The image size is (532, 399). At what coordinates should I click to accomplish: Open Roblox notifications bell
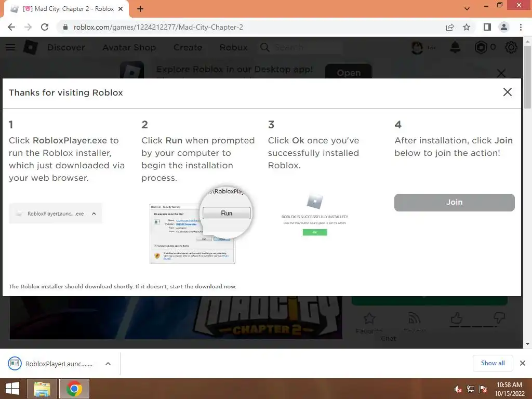pyautogui.click(x=455, y=47)
